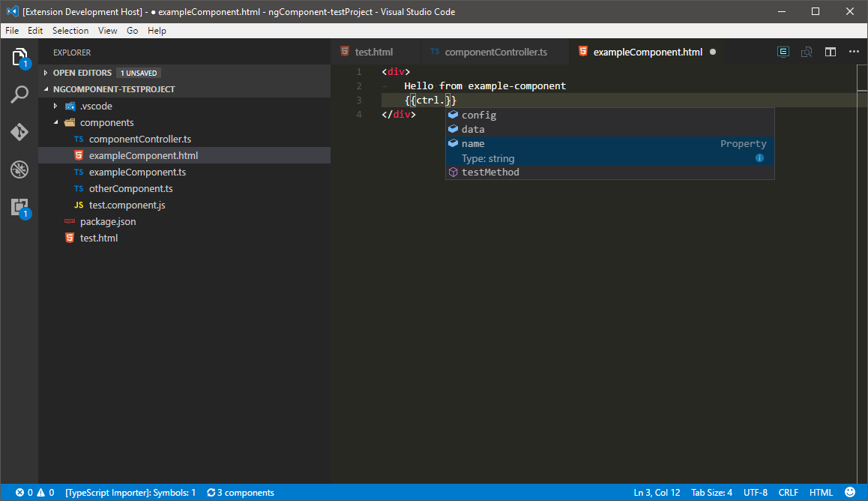Change line endings via CRLF

point(789,492)
